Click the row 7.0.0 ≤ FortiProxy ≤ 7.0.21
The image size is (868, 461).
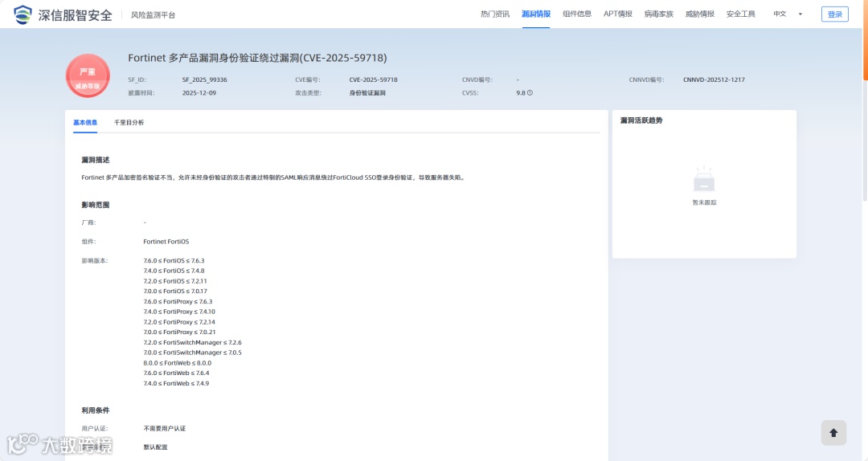tap(179, 332)
